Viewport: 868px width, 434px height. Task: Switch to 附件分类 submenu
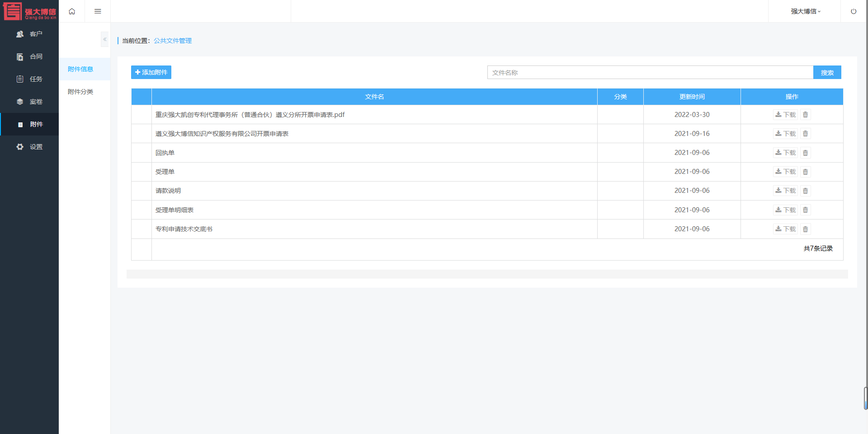pyautogui.click(x=85, y=92)
